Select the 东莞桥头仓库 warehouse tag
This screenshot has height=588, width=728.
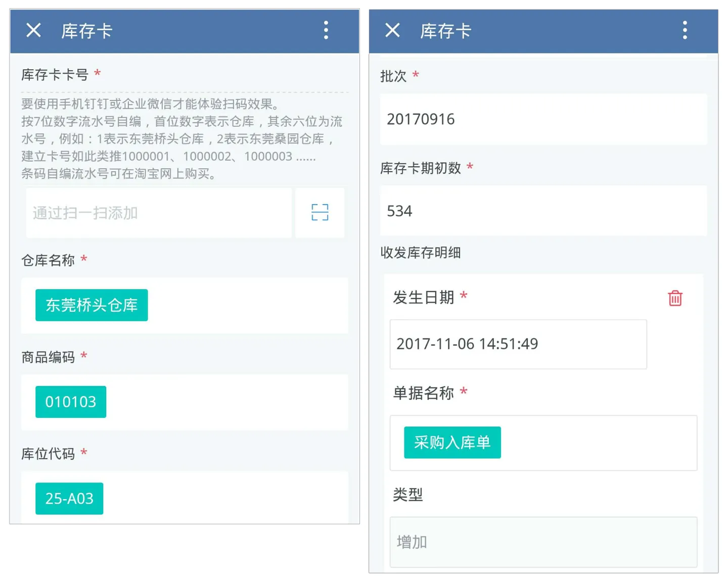click(x=92, y=305)
